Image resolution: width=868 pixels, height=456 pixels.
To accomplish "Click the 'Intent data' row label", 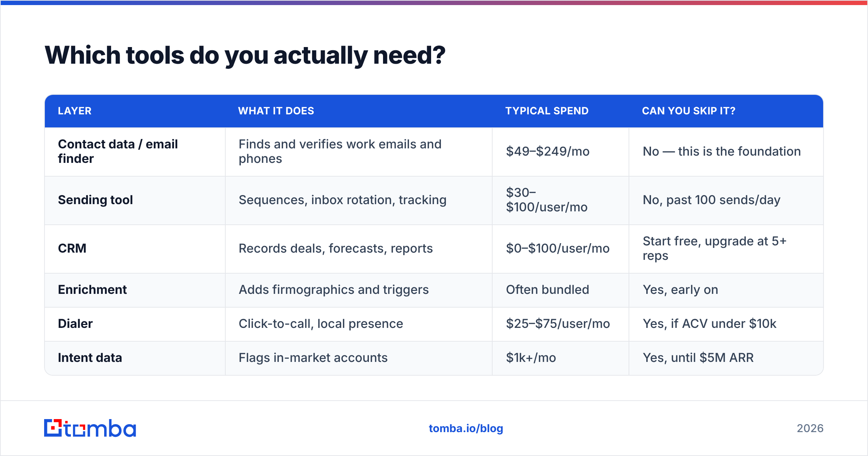I will click(x=90, y=358).
